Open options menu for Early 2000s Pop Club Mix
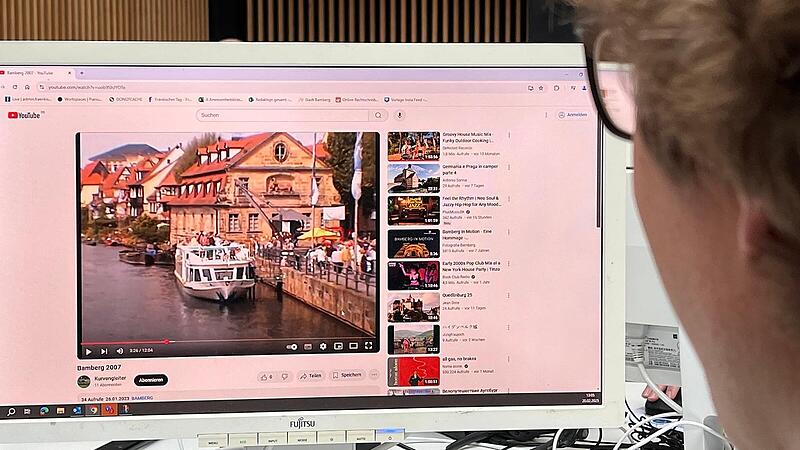Screen dimensions: 800x450 click(x=509, y=264)
